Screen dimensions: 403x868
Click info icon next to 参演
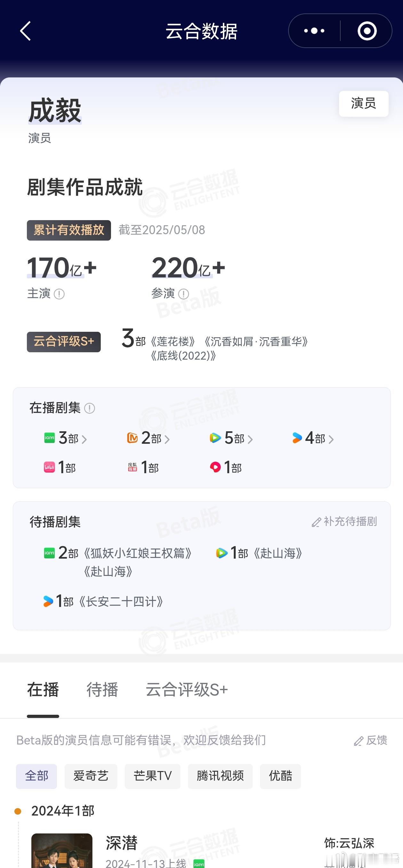click(184, 294)
